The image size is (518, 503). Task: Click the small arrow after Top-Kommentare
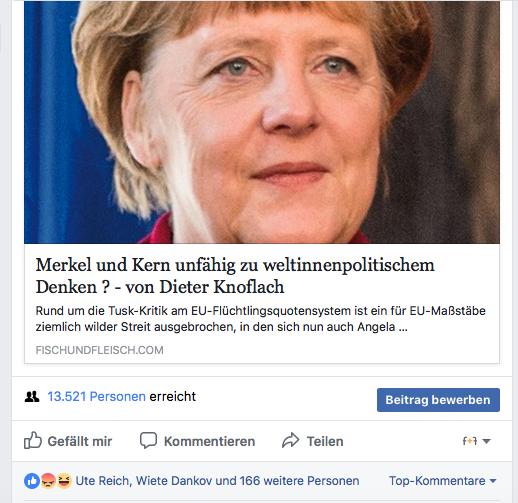coord(493,481)
